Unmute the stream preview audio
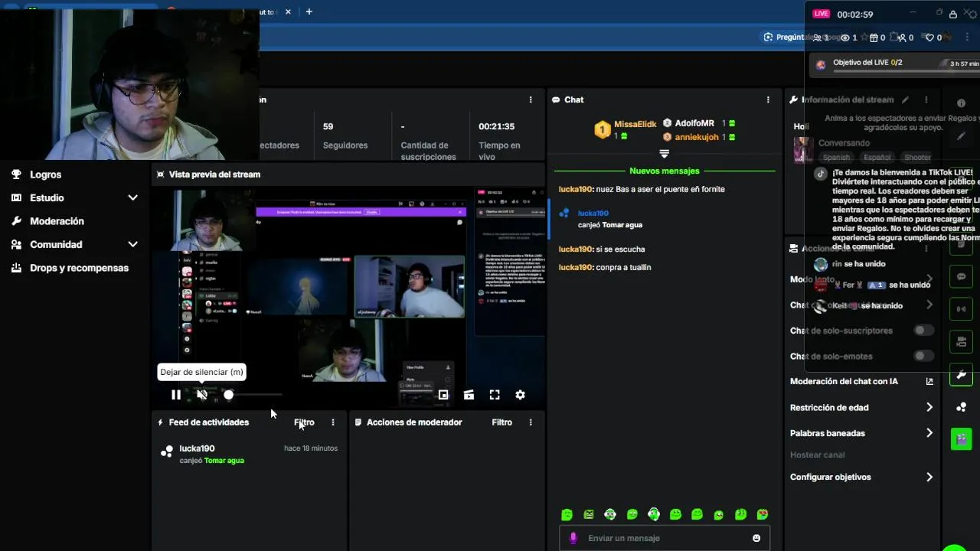Screen dimensions: 980x551 click(x=202, y=395)
